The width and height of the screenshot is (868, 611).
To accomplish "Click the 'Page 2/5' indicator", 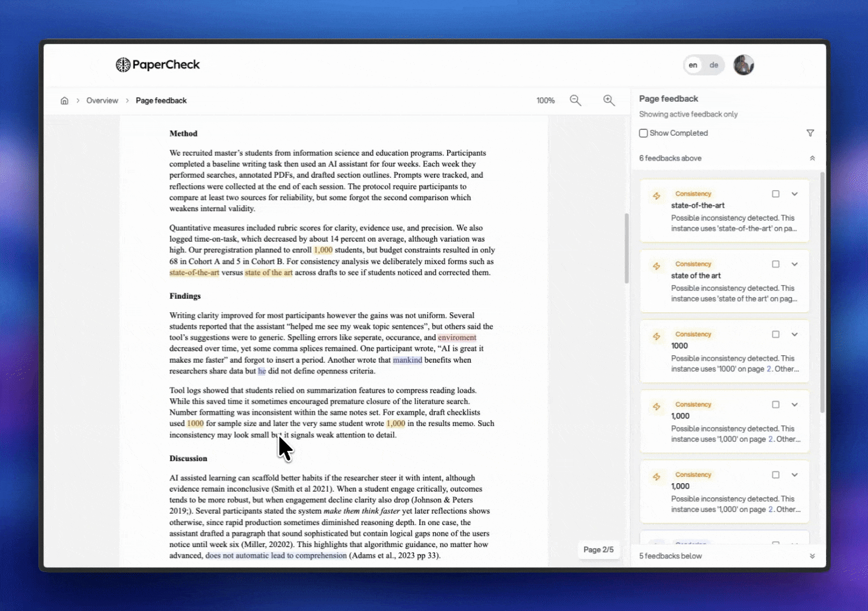I will (x=599, y=549).
